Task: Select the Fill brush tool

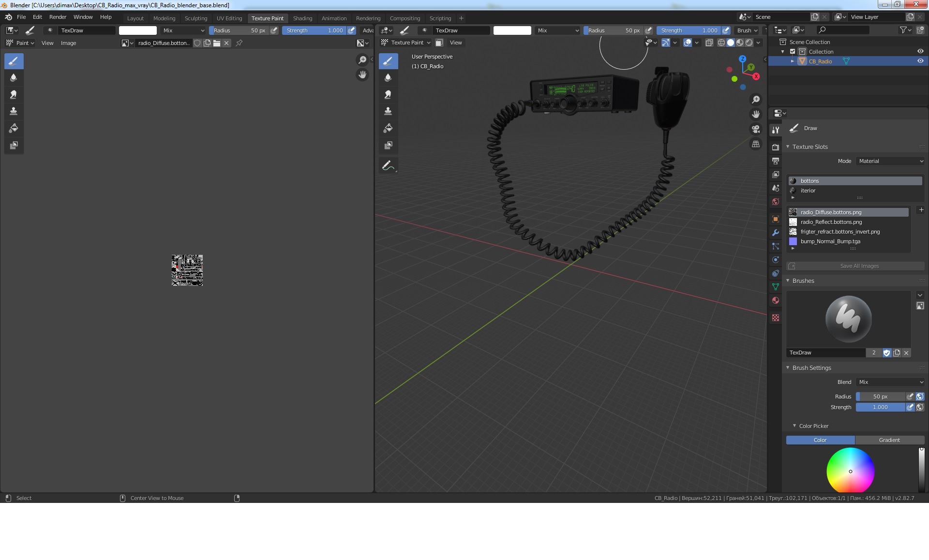Action: (13, 128)
